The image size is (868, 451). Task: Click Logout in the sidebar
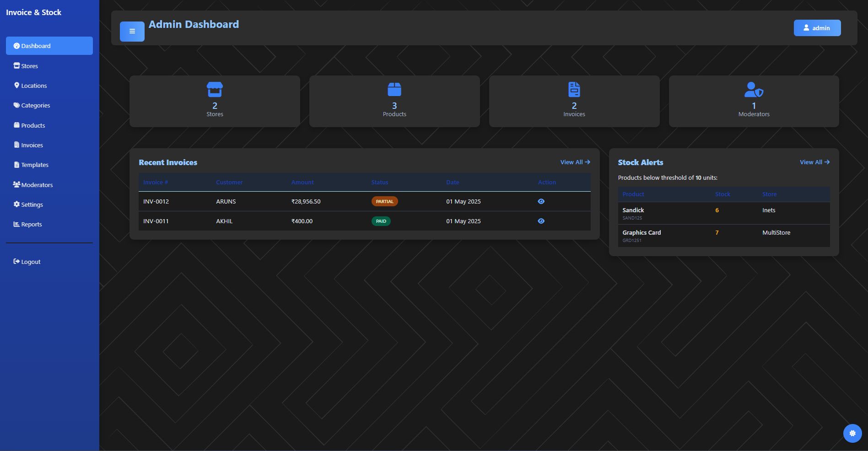30,262
